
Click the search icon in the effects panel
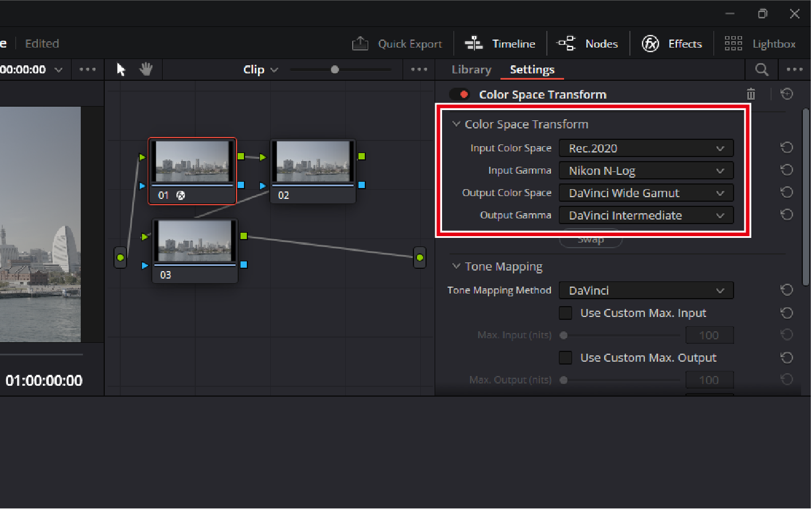click(762, 69)
